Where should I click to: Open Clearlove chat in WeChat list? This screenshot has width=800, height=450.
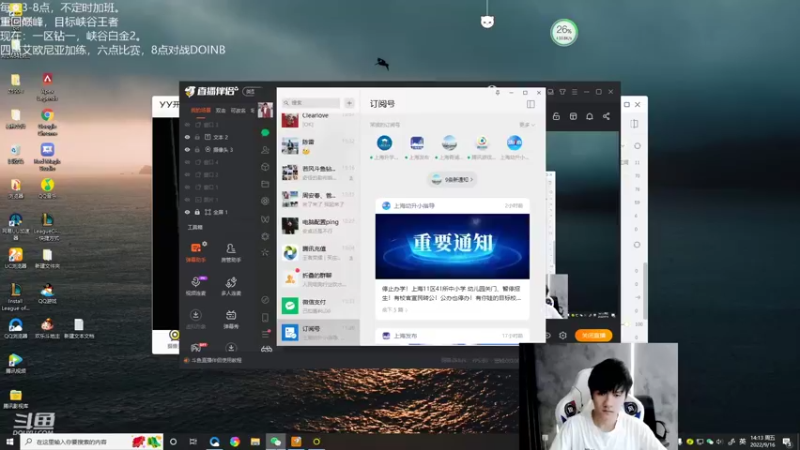318,120
